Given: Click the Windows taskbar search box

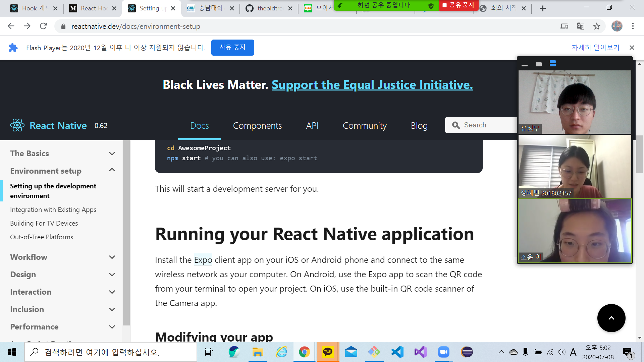Looking at the screenshot, I should click(x=111, y=352).
